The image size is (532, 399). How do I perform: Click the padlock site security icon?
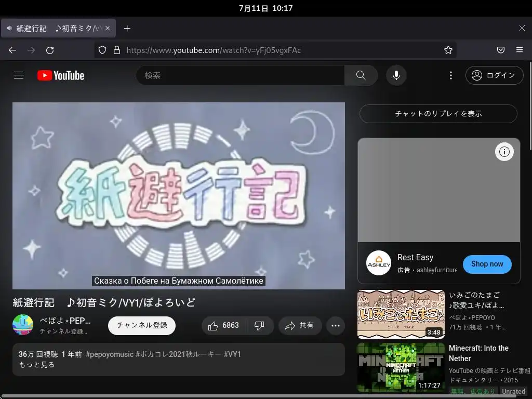[x=117, y=50]
